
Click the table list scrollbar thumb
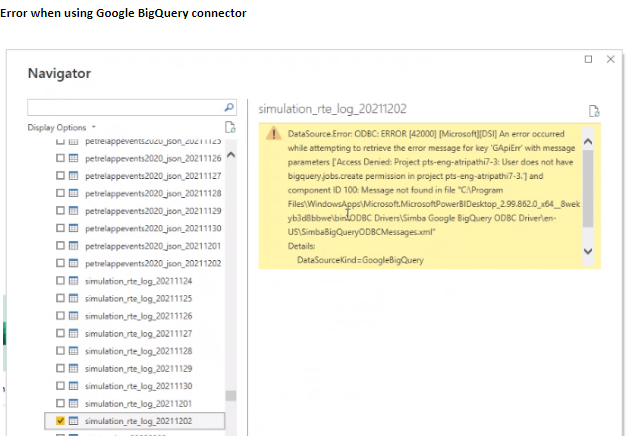231,396
